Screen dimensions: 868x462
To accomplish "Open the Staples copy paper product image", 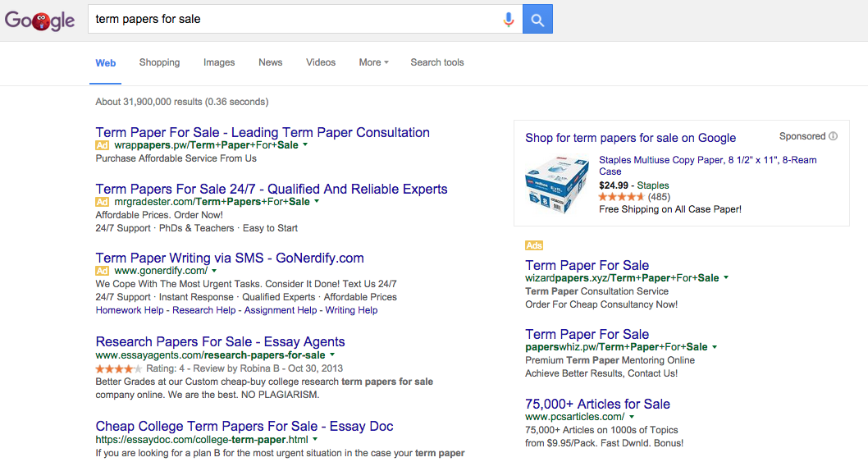I will point(557,185).
